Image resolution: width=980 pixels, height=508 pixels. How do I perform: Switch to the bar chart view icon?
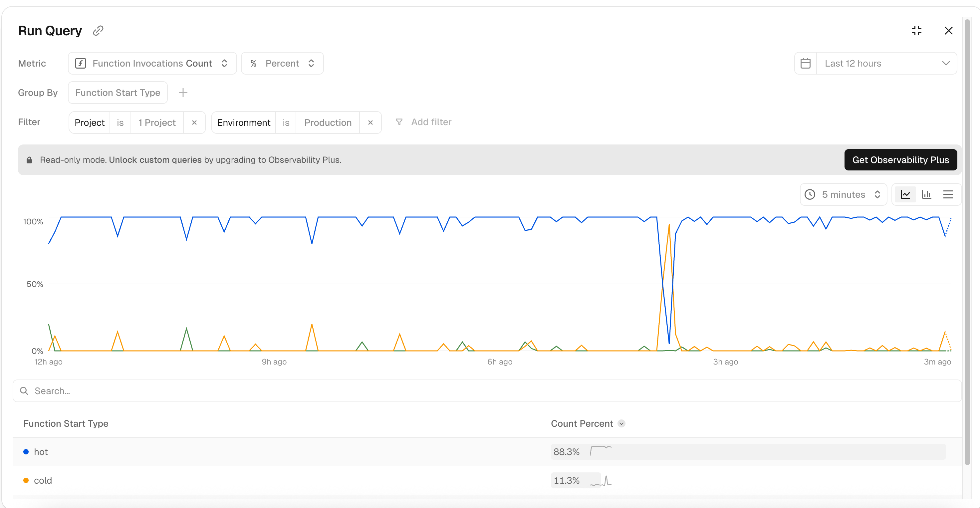click(927, 194)
